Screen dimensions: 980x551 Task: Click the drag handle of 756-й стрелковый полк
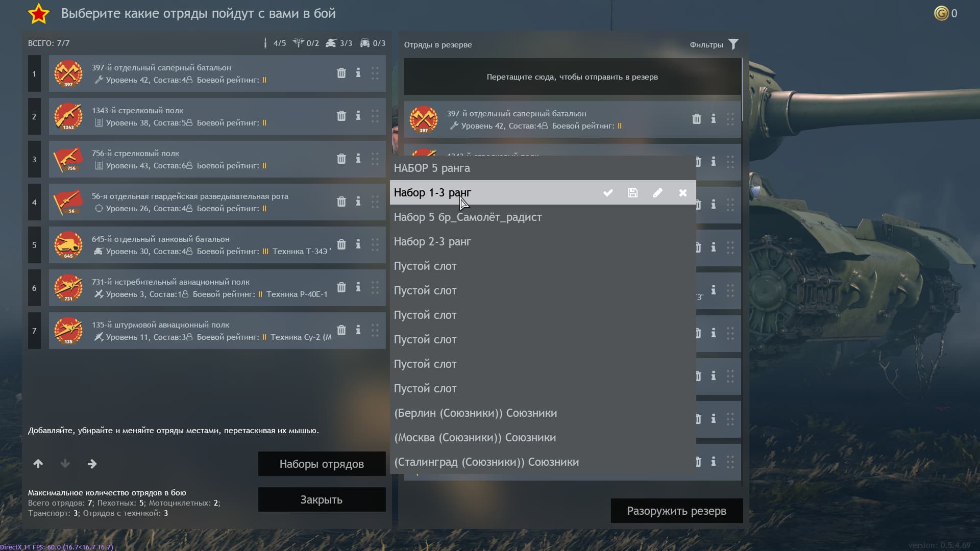(375, 159)
